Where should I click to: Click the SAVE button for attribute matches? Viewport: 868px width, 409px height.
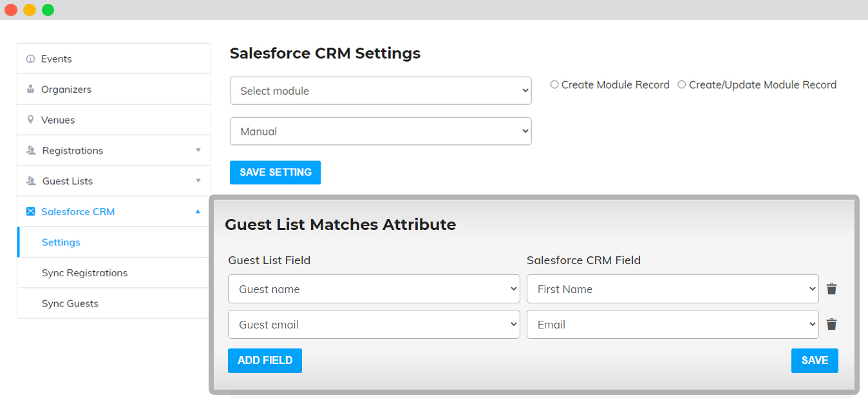815,361
